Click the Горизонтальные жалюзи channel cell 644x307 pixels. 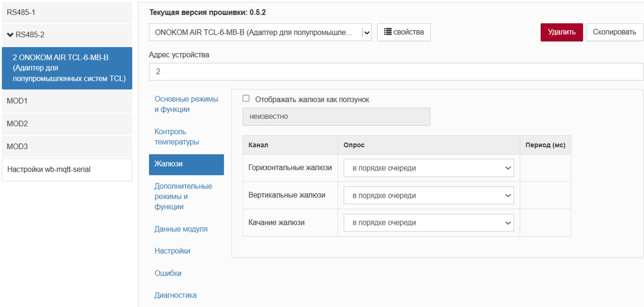(x=290, y=168)
